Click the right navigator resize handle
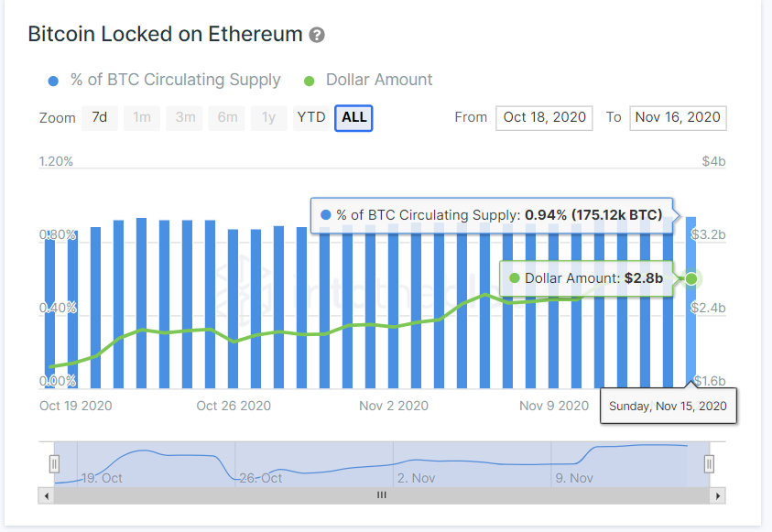772x532 pixels. 709,464
